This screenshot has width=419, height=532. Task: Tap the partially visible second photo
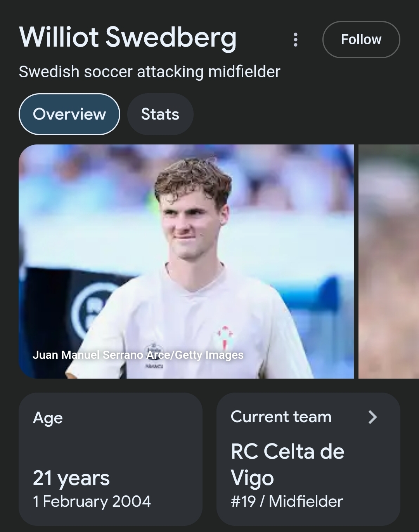tap(389, 261)
